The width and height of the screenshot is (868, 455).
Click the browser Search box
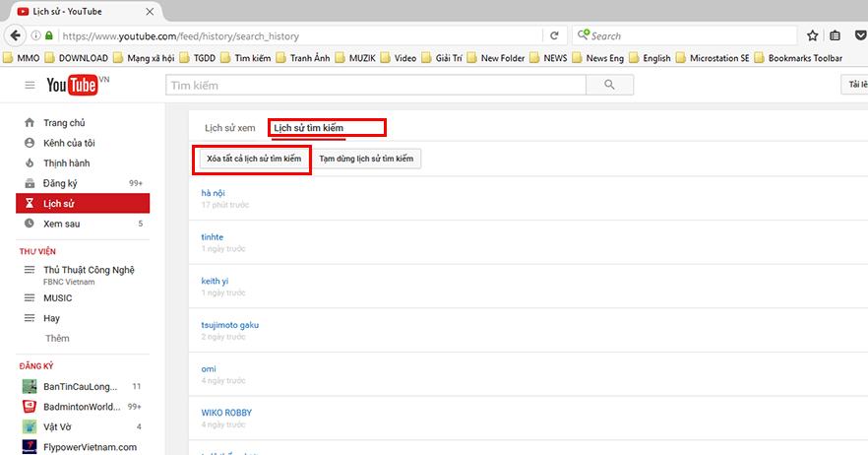684,36
